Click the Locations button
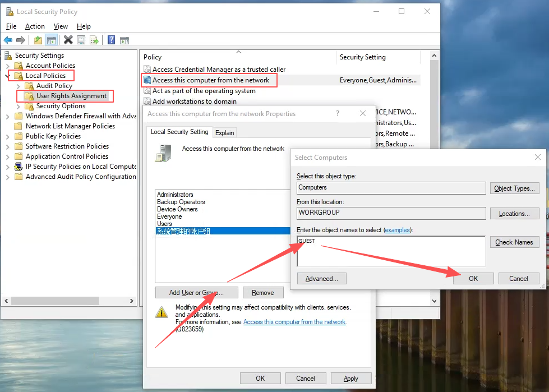The image size is (549, 392). 514,214
